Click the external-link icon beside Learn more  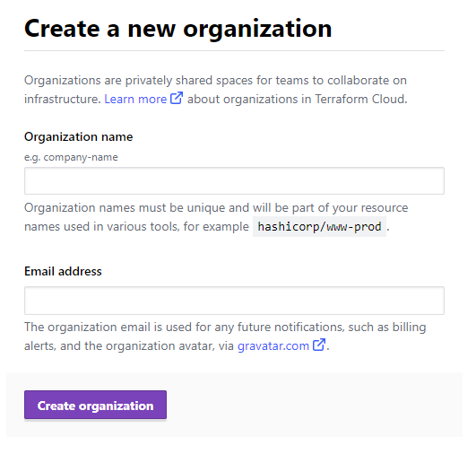[177, 98]
